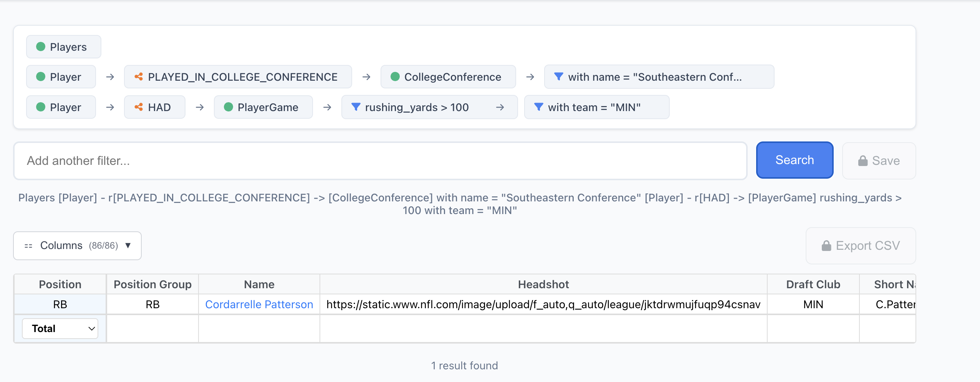Sort by the Position column header
The image size is (980, 382).
pyautogui.click(x=60, y=284)
